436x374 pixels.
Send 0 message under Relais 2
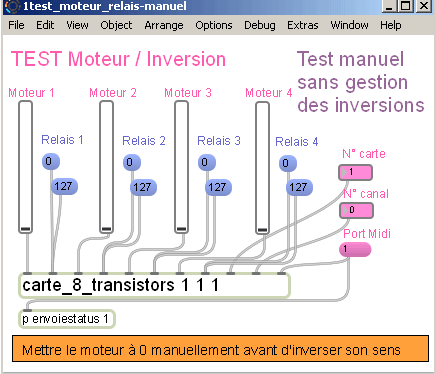click(x=132, y=162)
